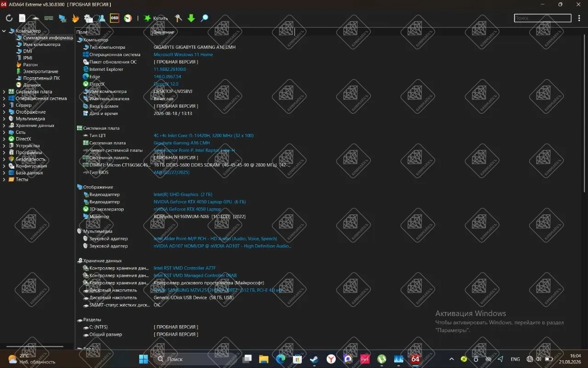Click the magnifier search icon in toolbar

point(204,18)
